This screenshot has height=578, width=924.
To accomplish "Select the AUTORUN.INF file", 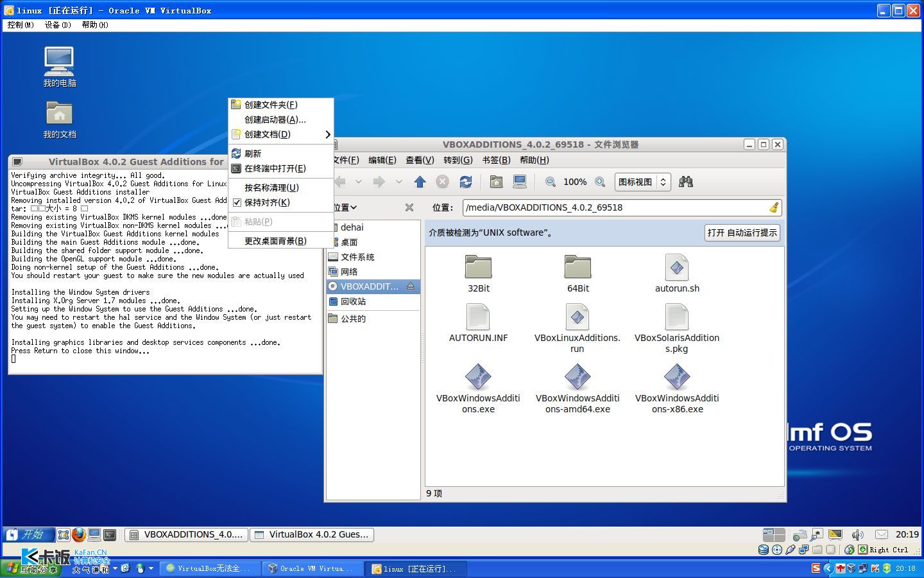I will click(478, 322).
